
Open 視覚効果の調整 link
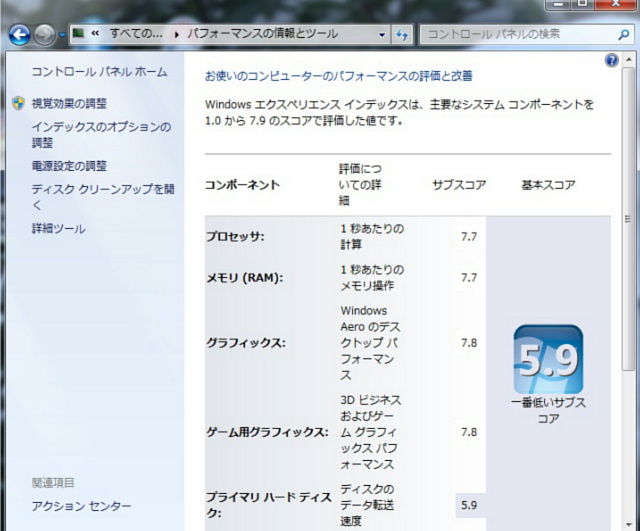(x=69, y=103)
